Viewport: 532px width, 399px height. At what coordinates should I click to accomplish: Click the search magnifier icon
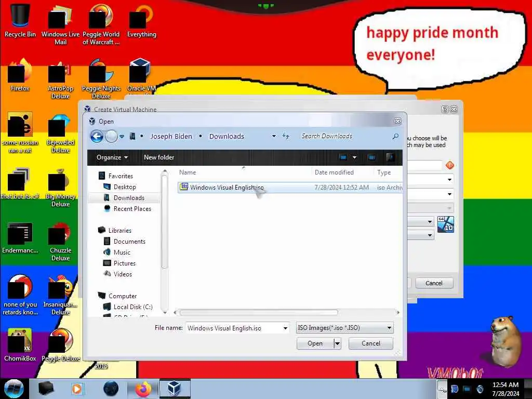(x=395, y=136)
